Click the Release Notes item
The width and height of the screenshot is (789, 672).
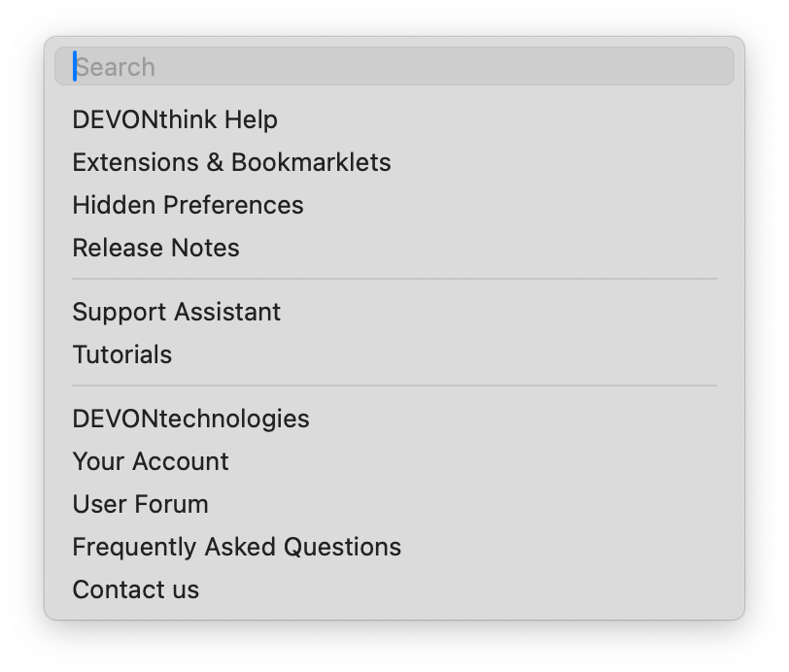[155, 248]
